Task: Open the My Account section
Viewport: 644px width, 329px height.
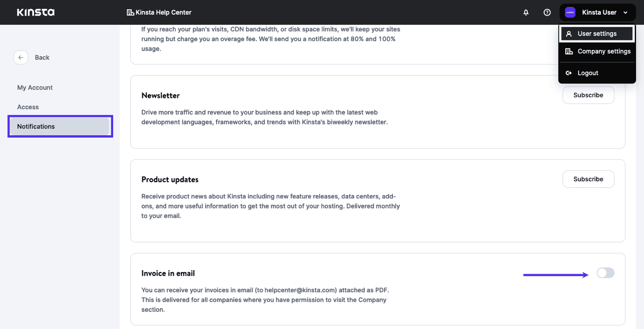Action: pos(34,87)
